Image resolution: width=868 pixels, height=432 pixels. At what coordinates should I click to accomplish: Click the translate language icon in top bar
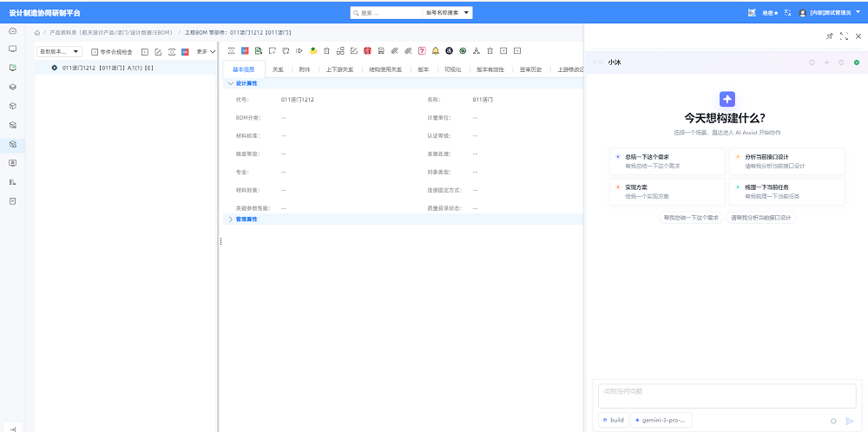tap(788, 13)
